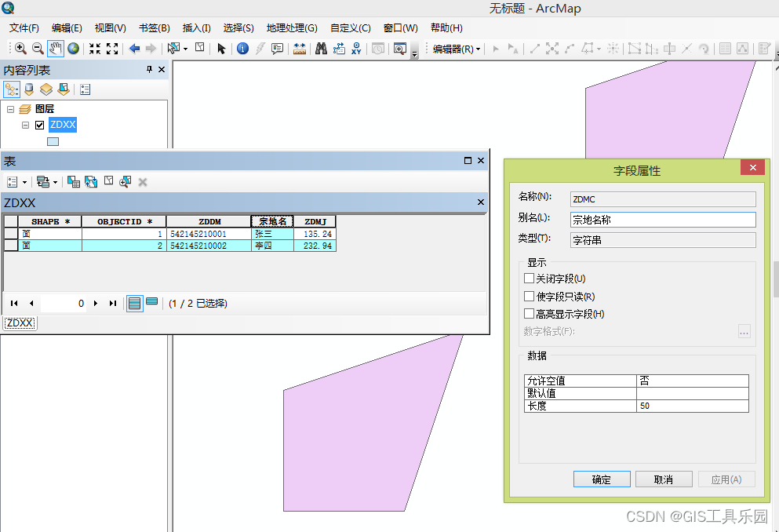Open the 视图 menu

[111, 27]
